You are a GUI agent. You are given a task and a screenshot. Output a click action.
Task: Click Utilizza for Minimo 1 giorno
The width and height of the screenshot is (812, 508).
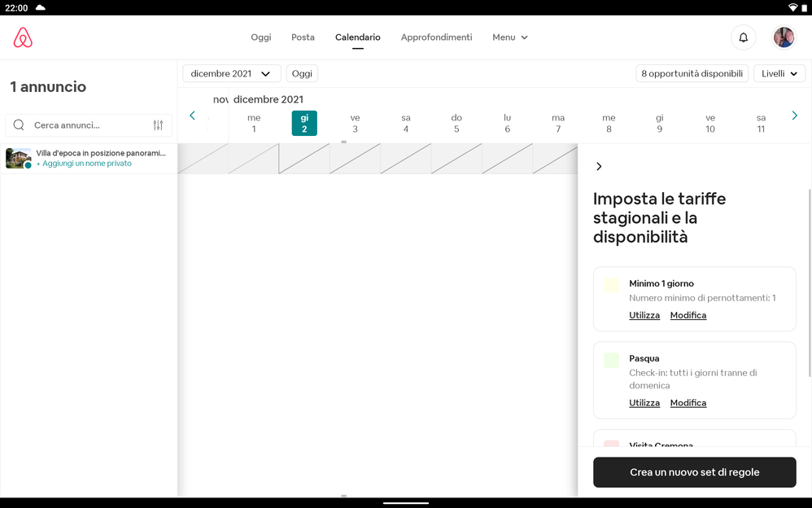pos(644,315)
